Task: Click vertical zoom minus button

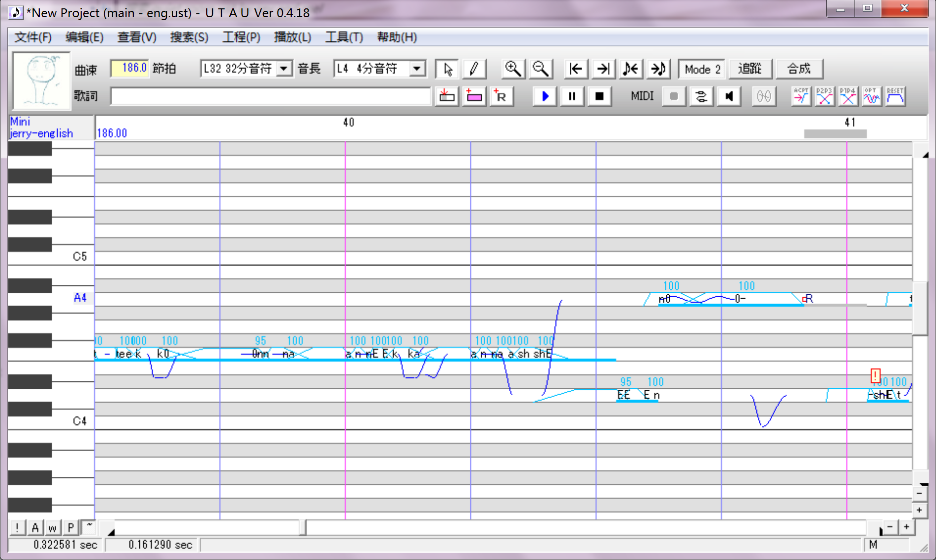Action: [919, 493]
